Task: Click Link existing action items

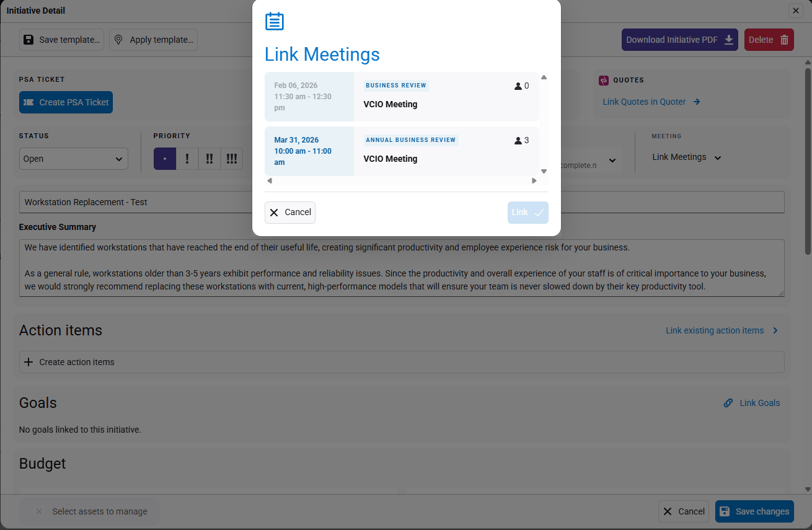Action: 715,330
